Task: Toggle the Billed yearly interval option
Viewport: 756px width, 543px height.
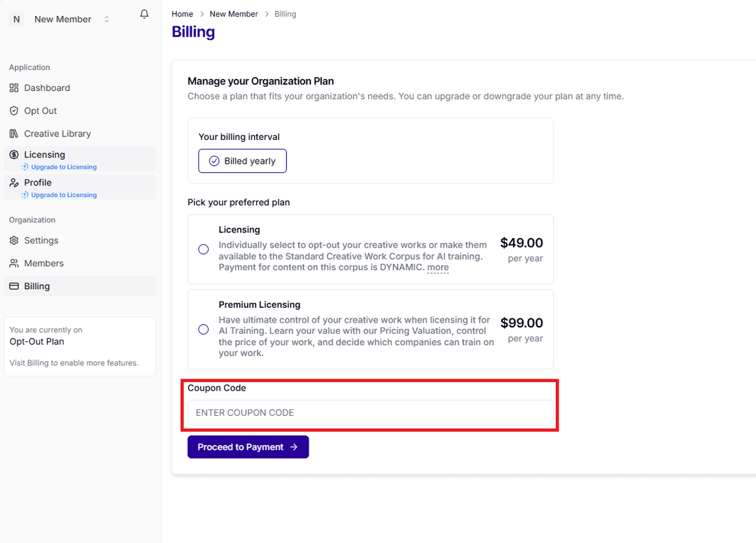Action: (242, 160)
